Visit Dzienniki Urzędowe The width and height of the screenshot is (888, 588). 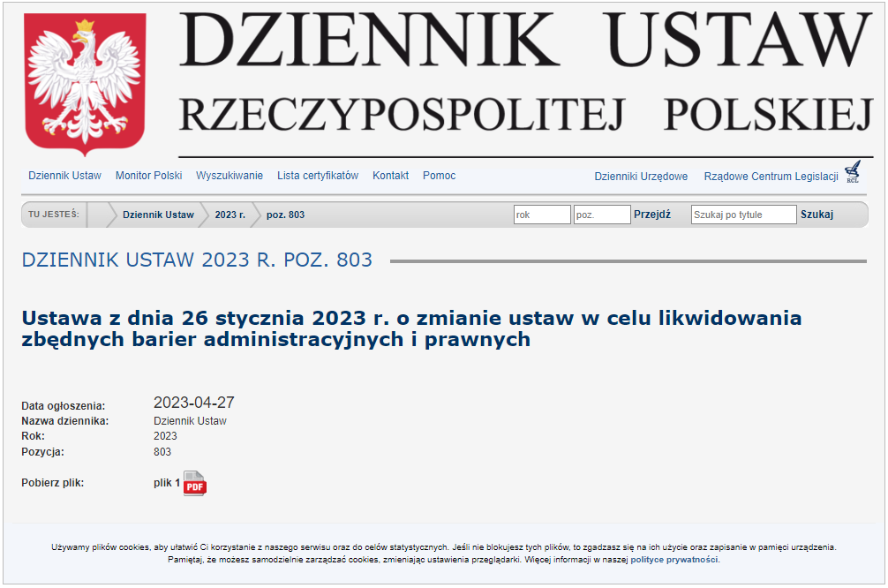point(641,177)
